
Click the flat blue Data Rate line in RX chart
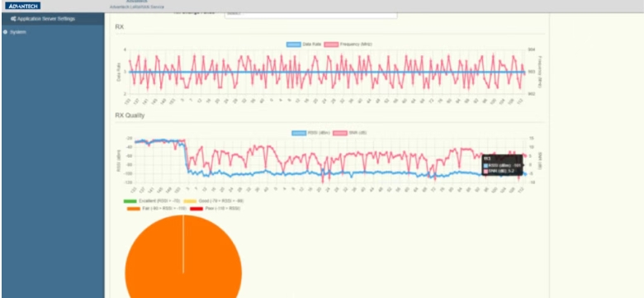tap(327, 72)
